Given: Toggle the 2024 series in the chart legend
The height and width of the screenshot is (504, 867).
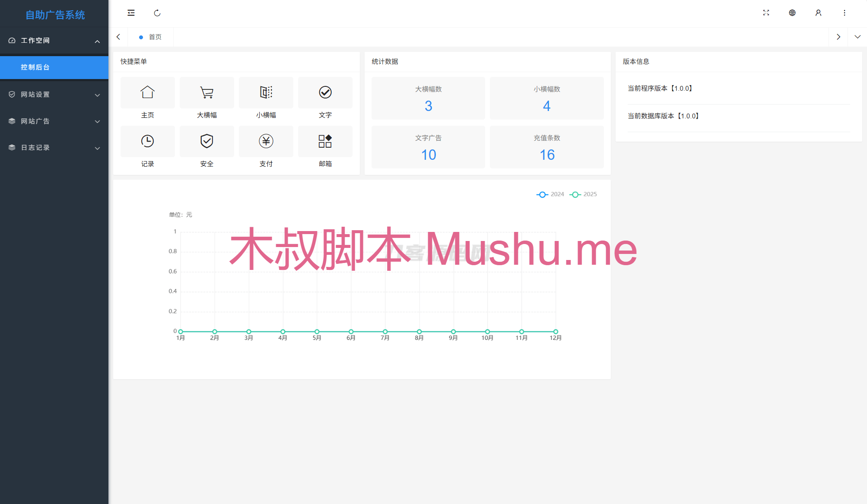Looking at the screenshot, I should point(549,194).
